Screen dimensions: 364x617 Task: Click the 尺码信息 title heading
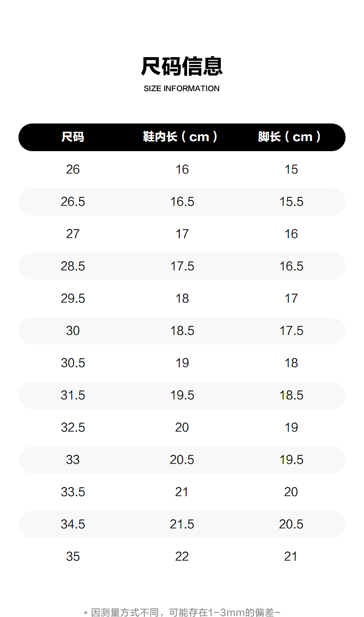click(182, 66)
